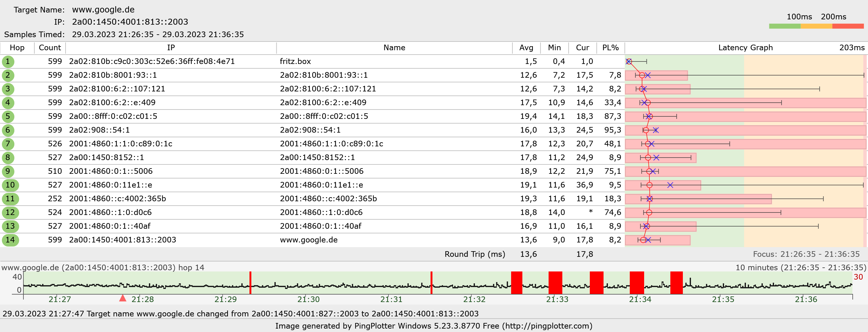Click IP 2001:4860:1:1:0:c89:0:1c in IP column
The image size is (868, 332).
pyautogui.click(x=121, y=144)
